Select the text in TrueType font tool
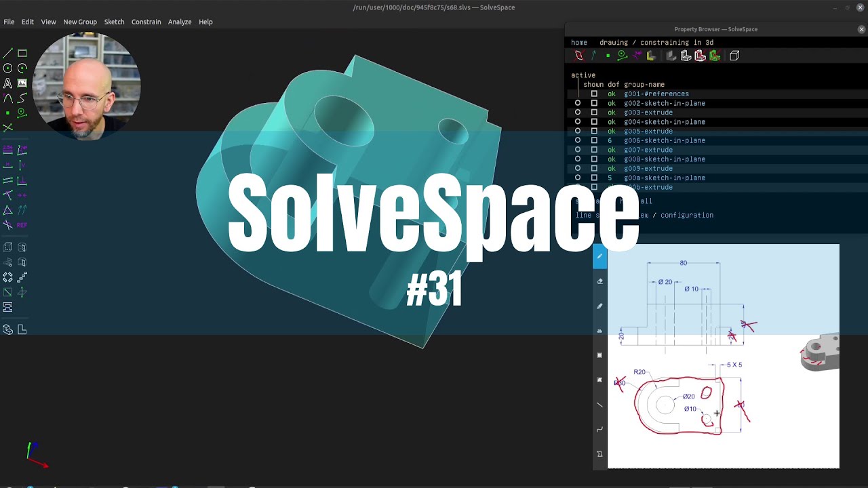The image size is (868, 488). pyautogui.click(x=7, y=83)
